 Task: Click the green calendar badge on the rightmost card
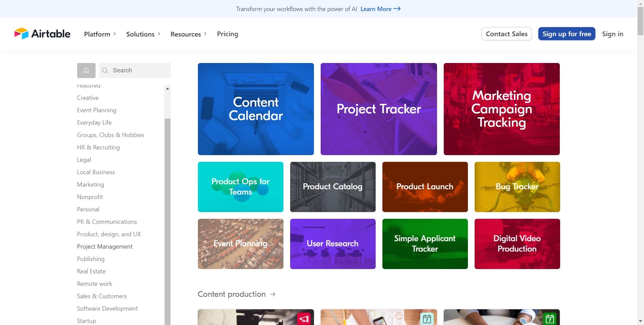coord(549,318)
